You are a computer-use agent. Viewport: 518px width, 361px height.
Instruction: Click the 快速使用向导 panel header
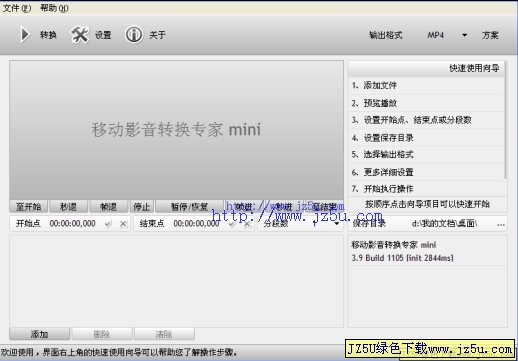tap(426, 69)
